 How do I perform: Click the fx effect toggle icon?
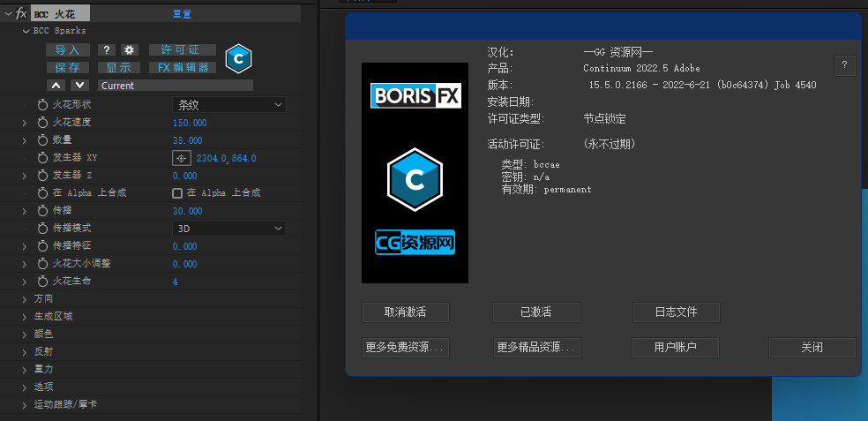[21, 13]
